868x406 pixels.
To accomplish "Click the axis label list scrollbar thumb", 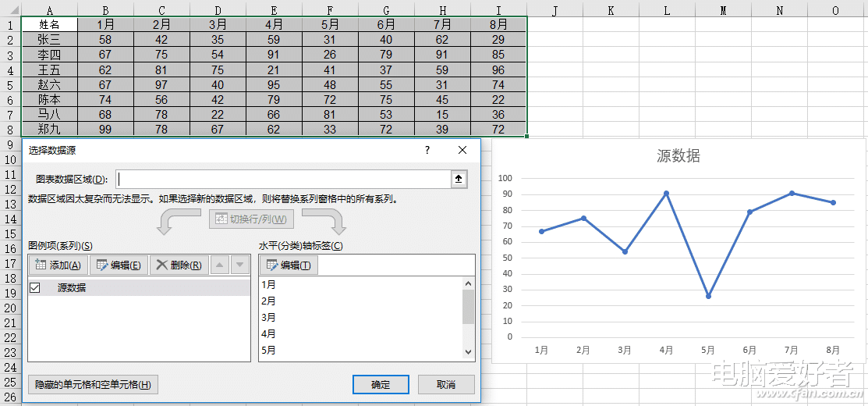I will 469,307.
